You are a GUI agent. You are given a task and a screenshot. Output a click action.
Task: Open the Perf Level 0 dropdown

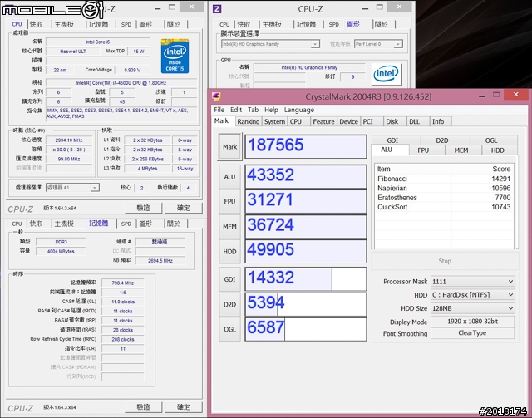pos(379,44)
